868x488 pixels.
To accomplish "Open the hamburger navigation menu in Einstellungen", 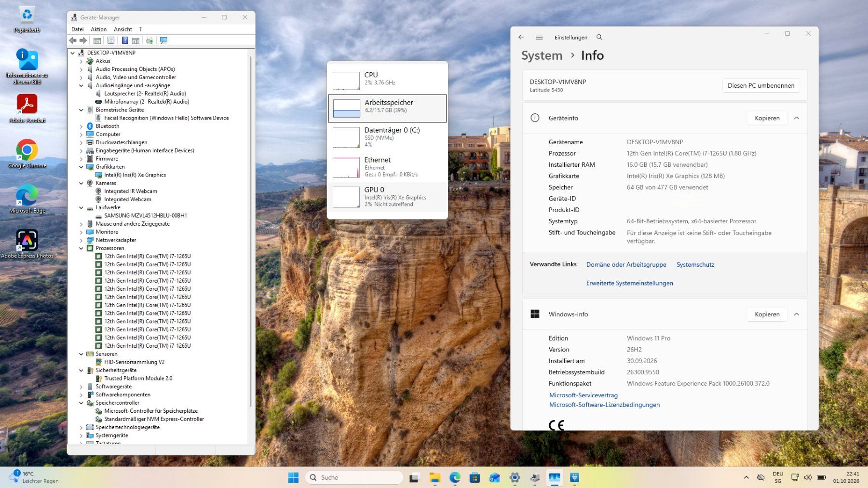I will click(539, 37).
